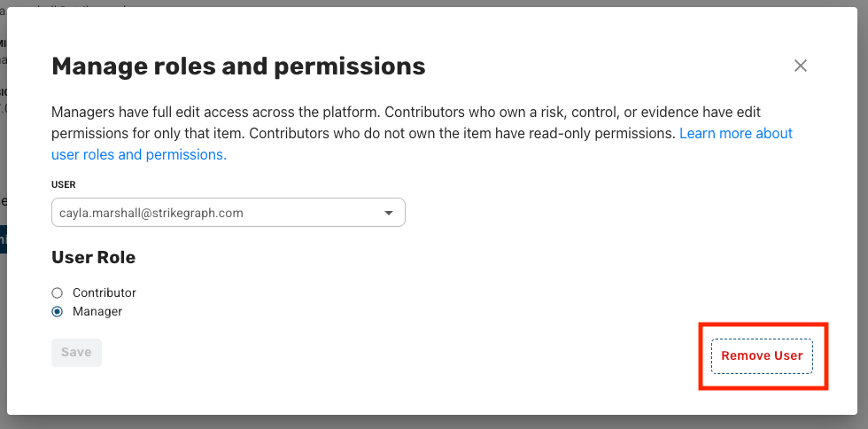
Task: Click the dark blue button behind dialog's left edge
Action: [4, 239]
